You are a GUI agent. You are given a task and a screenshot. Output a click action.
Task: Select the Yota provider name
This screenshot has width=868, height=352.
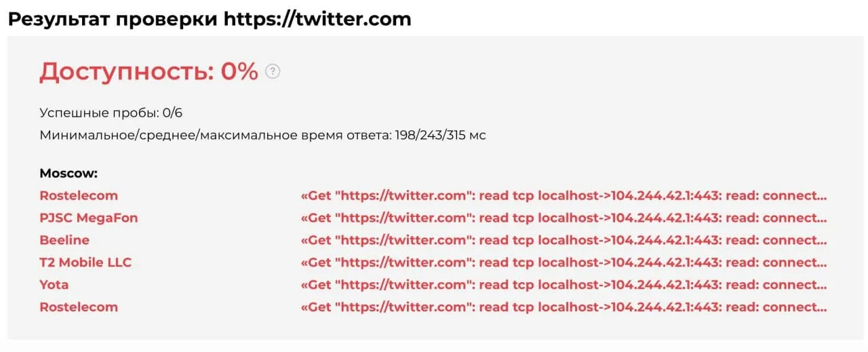pos(54,285)
